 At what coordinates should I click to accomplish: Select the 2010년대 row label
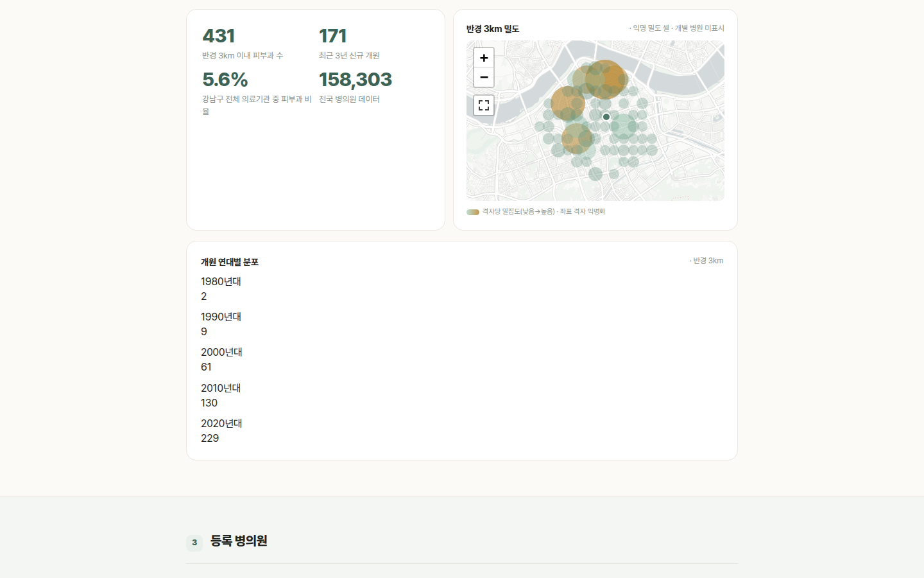coord(221,389)
